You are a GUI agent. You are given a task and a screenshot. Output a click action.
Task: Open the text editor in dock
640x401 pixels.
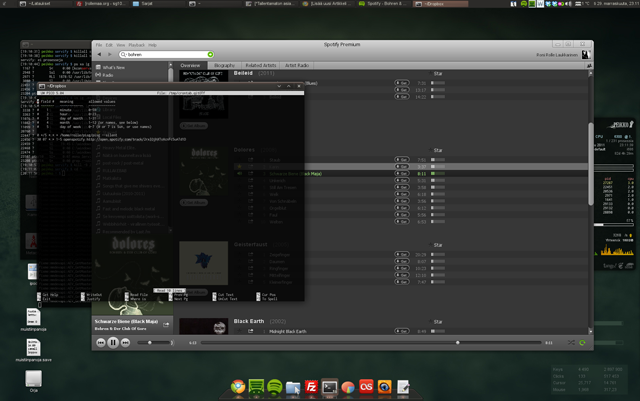pyautogui.click(x=403, y=387)
